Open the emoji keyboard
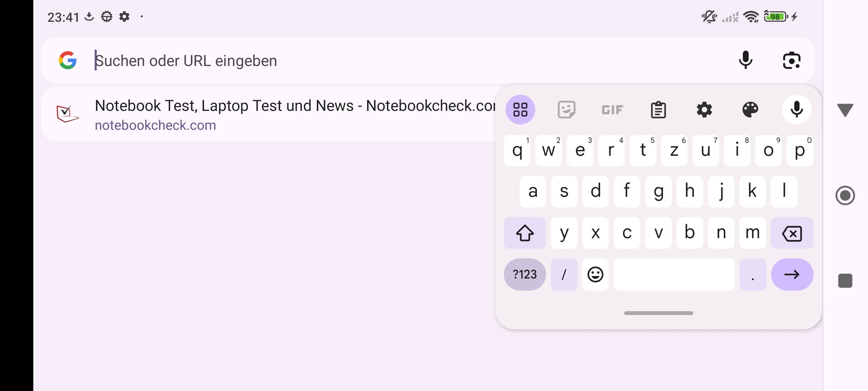Screen dimensions: 868x391 point(595,274)
